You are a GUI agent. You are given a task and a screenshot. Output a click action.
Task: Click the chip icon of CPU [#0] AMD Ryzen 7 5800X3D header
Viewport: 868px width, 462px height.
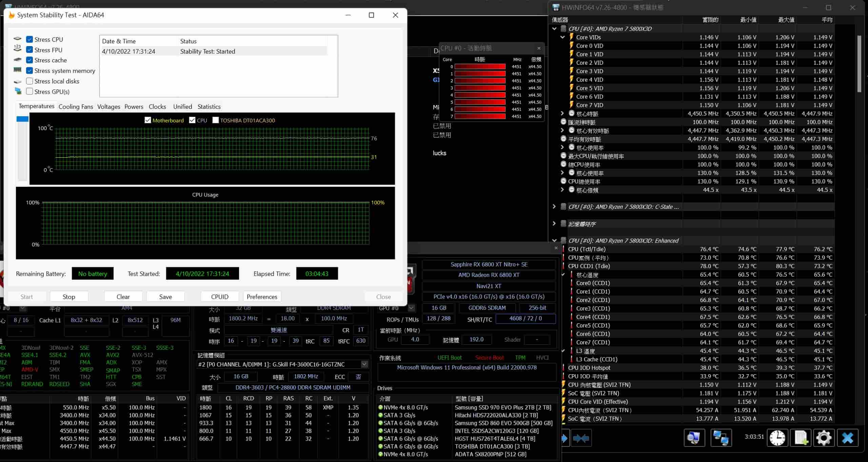point(564,28)
